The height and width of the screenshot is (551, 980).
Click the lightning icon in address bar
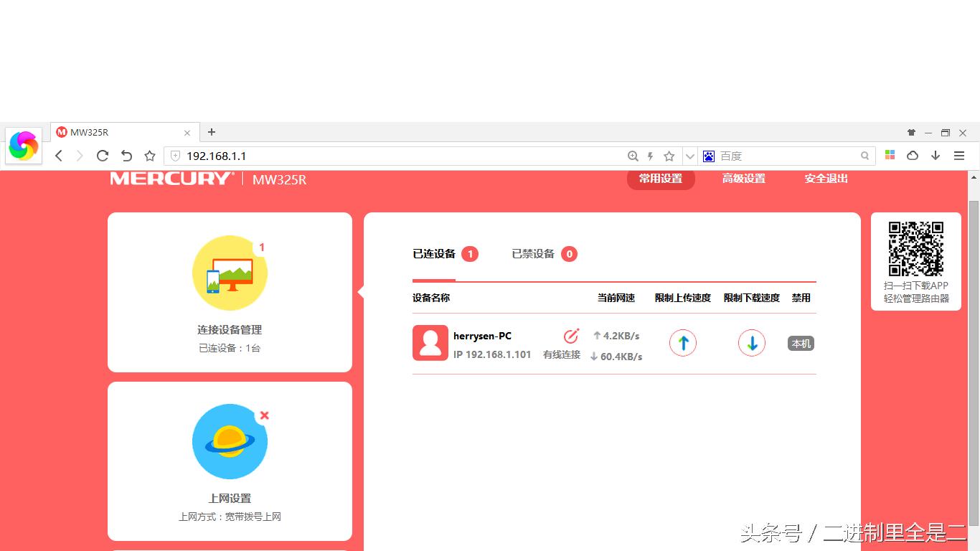pyautogui.click(x=649, y=156)
